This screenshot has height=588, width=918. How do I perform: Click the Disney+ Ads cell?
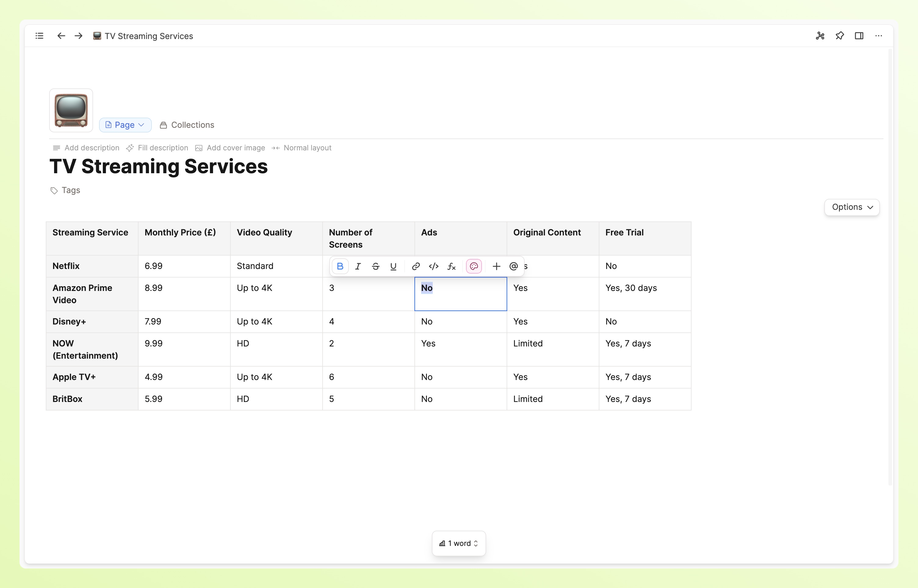point(460,321)
